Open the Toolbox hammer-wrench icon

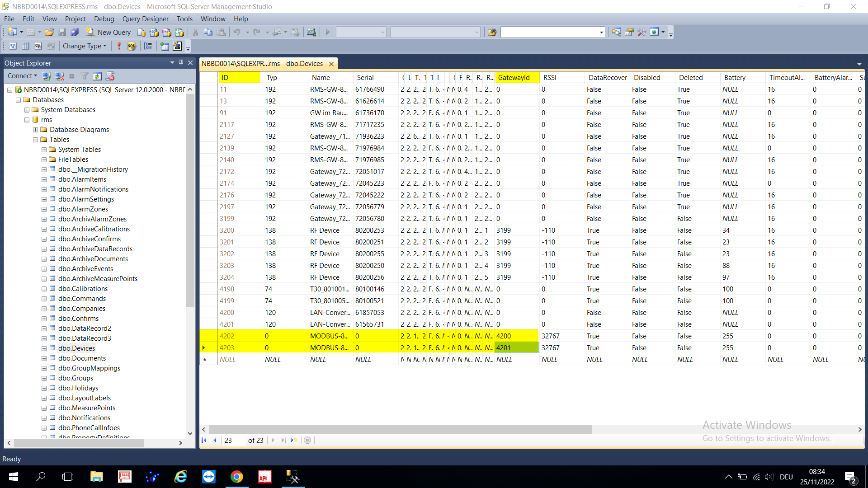642,32
